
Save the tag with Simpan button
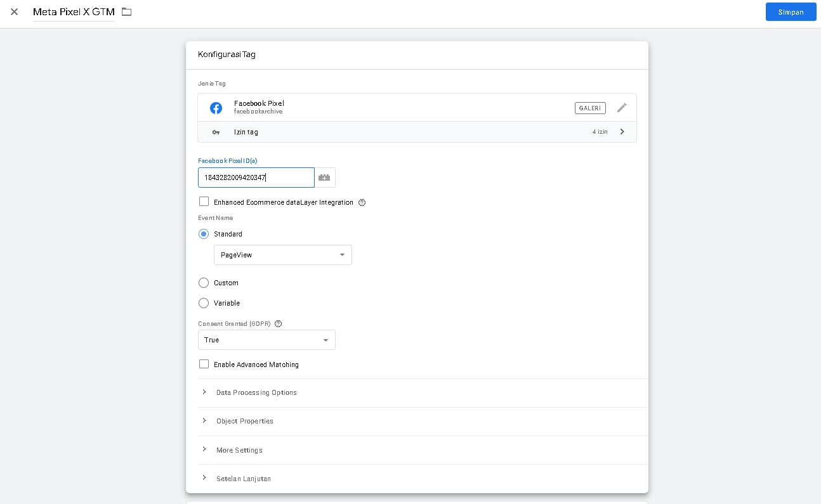[x=791, y=12]
